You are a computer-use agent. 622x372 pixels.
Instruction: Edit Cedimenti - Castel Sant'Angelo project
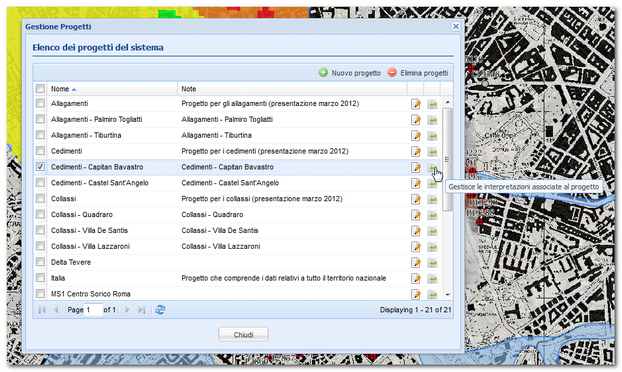click(x=416, y=183)
